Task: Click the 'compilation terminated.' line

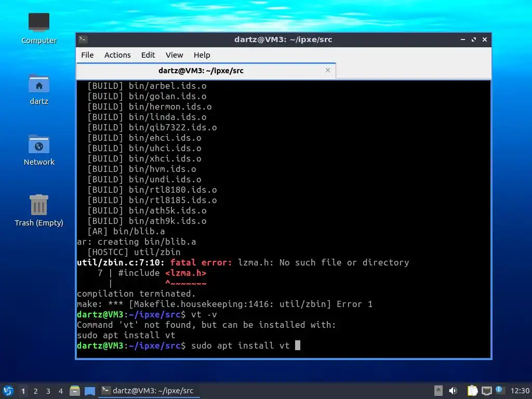Action: [137, 294]
